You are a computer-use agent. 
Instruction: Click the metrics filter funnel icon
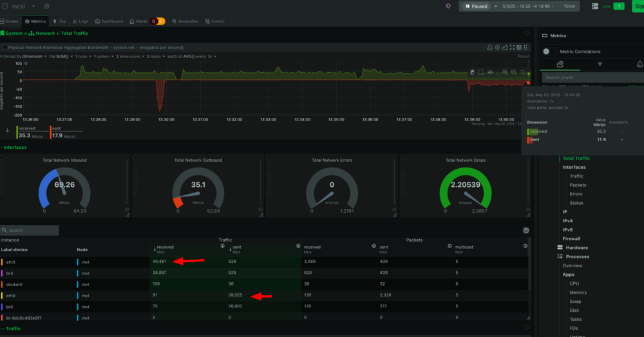[x=600, y=64]
